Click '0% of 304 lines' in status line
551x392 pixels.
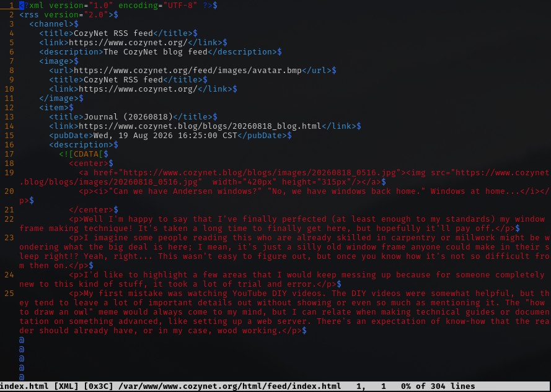click(438, 386)
